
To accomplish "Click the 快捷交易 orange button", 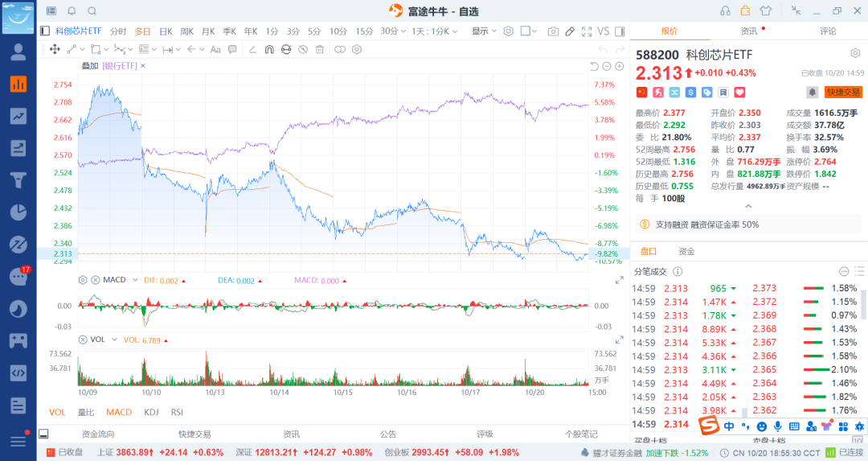I will [x=844, y=92].
